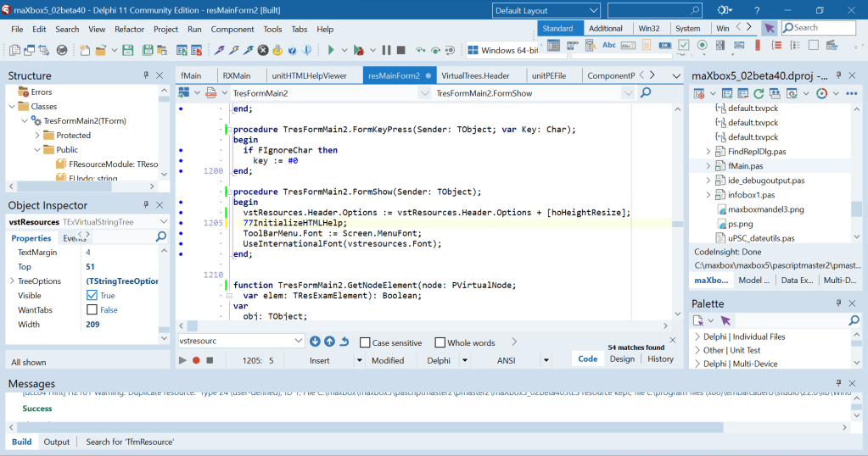
Task: Enable the Case sensitive checkbox
Action: (x=366, y=342)
